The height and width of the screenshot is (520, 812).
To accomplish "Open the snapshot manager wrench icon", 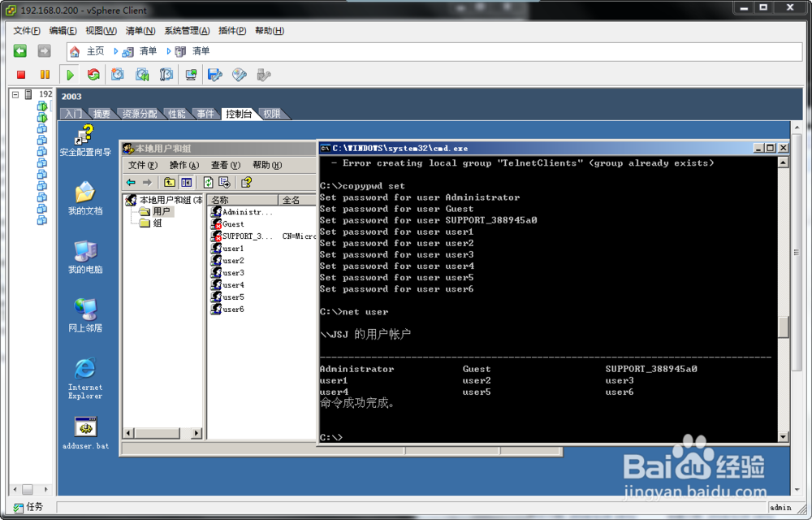I will 166,75.
